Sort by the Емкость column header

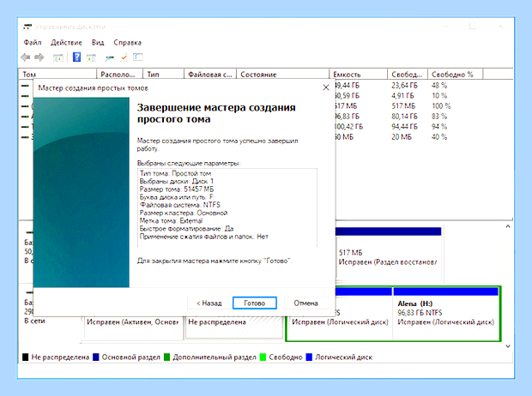click(x=359, y=75)
